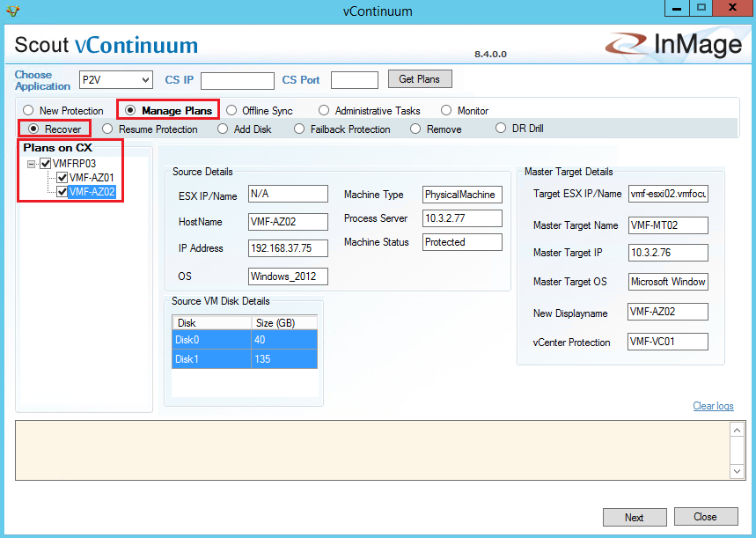Uncheck the VMFRP03 plan checkbox

pos(46,163)
